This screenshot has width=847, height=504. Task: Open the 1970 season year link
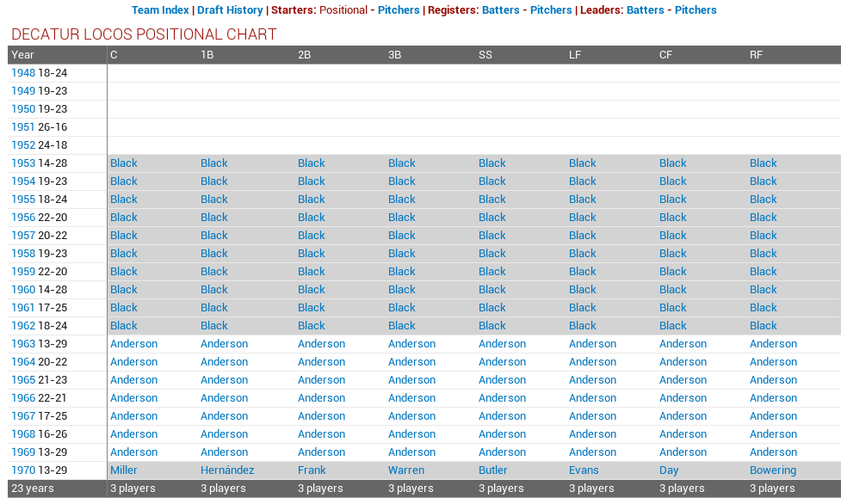pos(23,470)
